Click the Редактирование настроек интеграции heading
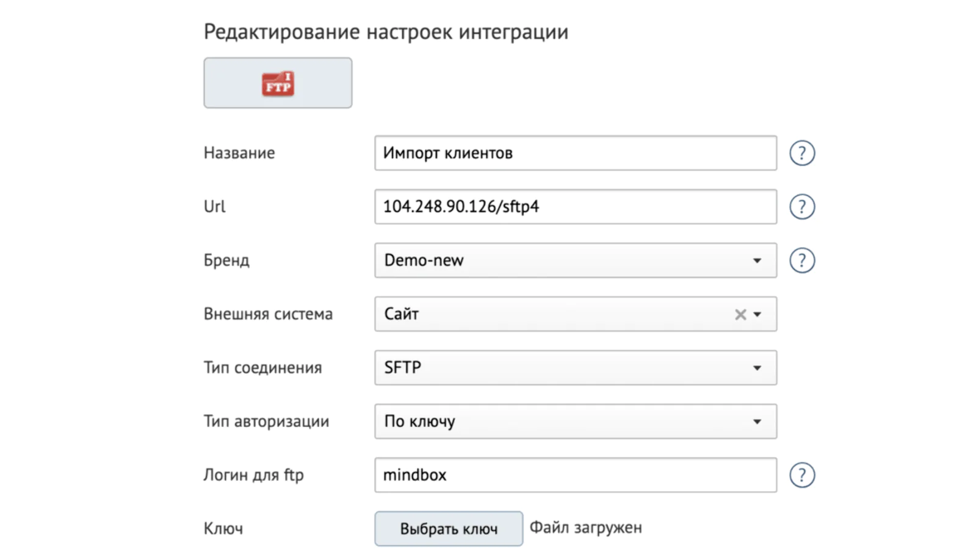This screenshot has height=560, width=976. [x=386, y=32]
